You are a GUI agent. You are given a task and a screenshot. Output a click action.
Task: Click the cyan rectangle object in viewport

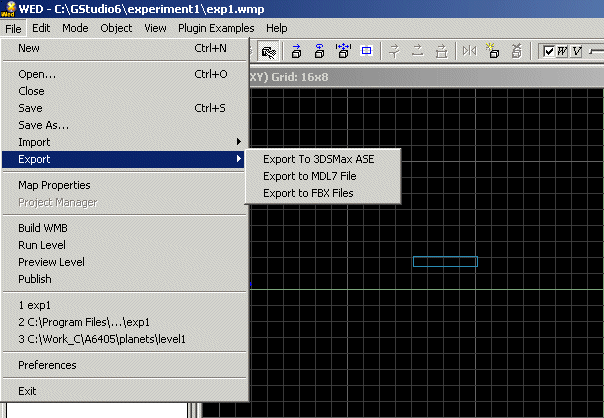point(445,262)
